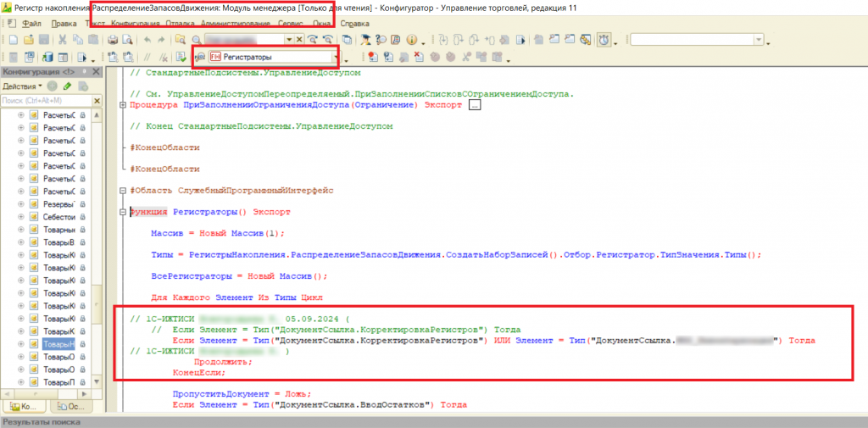This screenshot has height=428, width=868.
Task: Open the empty combo box dropdown at right toolbar
Action: (759, 39)
